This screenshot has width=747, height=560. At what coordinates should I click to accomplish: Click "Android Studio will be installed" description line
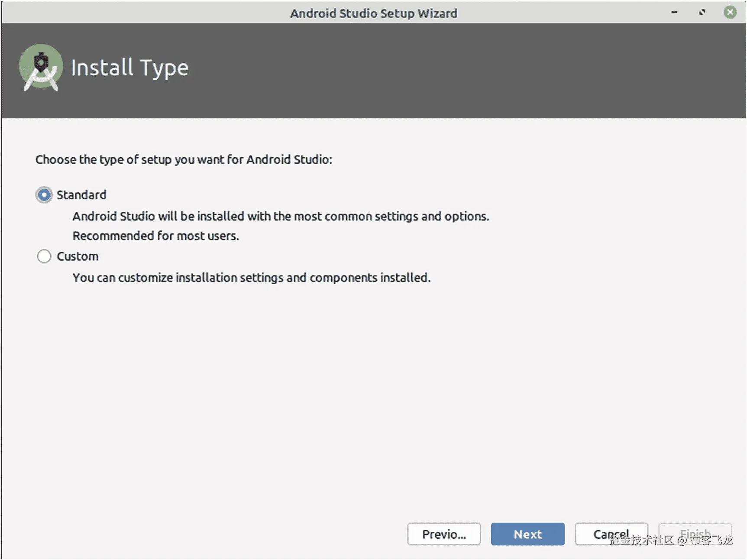[281, 216]
